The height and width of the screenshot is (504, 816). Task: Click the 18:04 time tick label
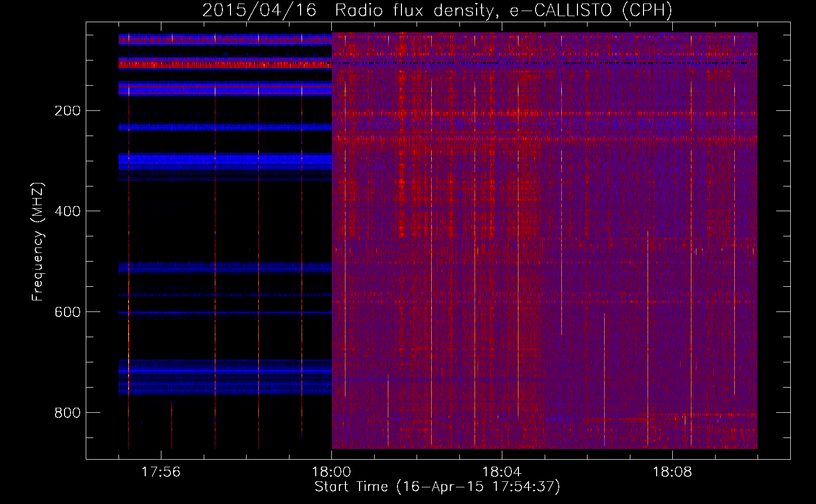pos(502,472)
